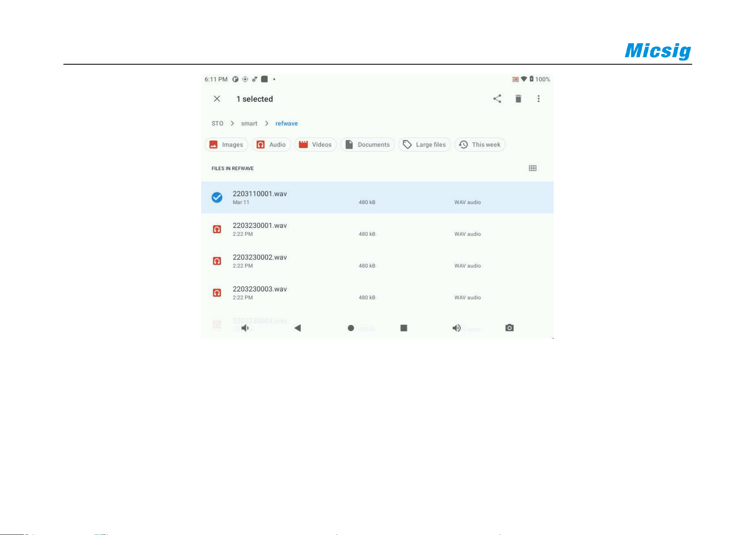Filter by Videos chip
756x535 pixels.
click(315, 145)
